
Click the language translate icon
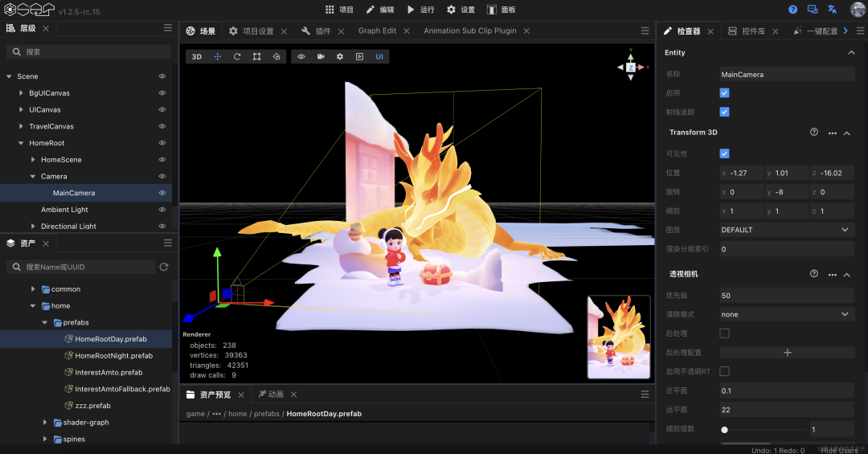click(833, 10)
